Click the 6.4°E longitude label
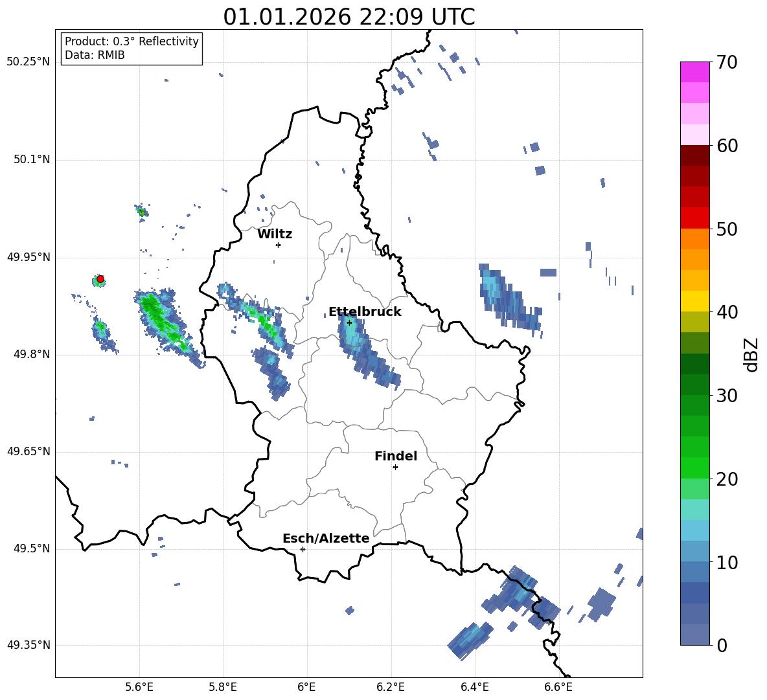The height and width of the screenshot is (700, 767). (x=474, y=687)
